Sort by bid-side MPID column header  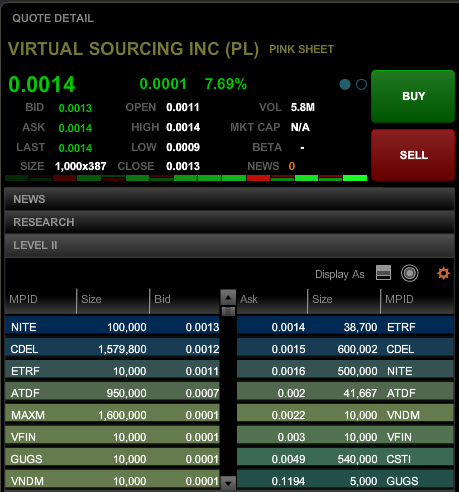(40, 300)
